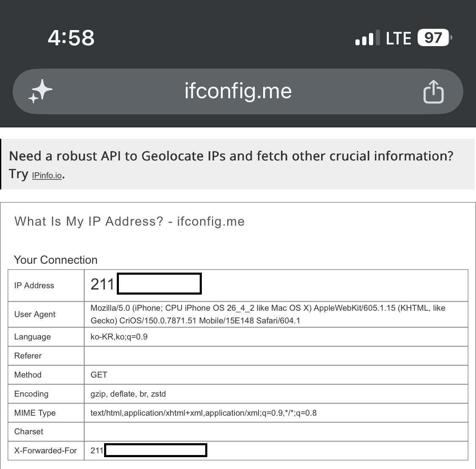Tap the share icon in address bar

click(x=434, y=91)
